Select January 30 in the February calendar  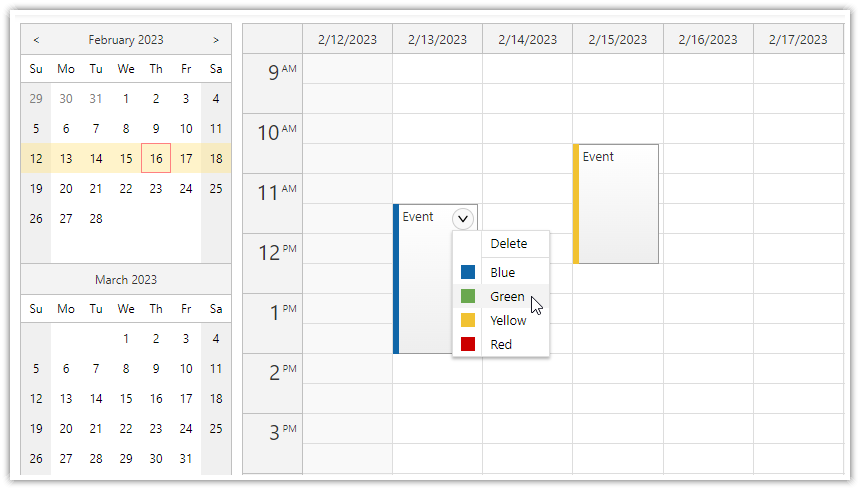tap(66, 99)
